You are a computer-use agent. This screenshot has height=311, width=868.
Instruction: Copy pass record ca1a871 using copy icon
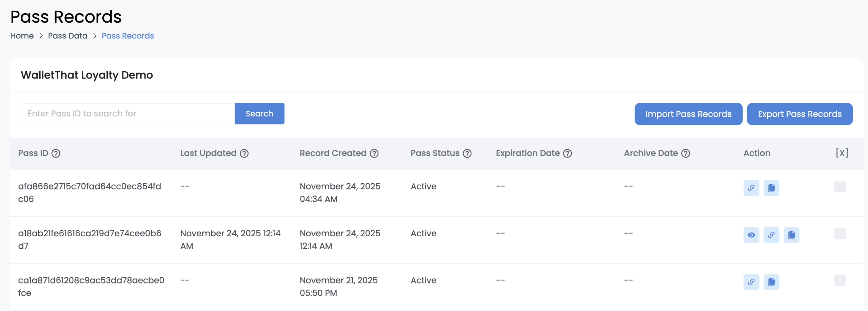point(771,281)
